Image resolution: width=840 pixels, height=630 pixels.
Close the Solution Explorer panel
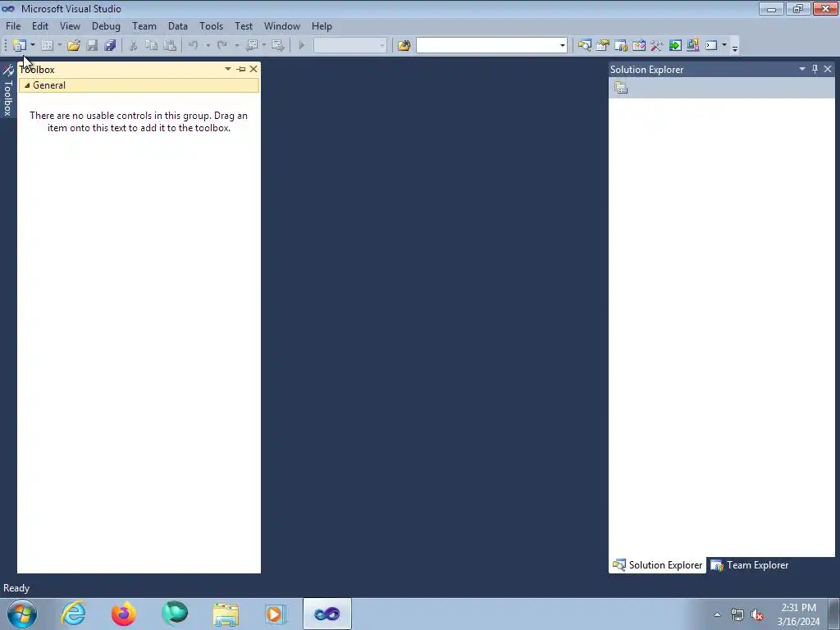click(828, 69)
